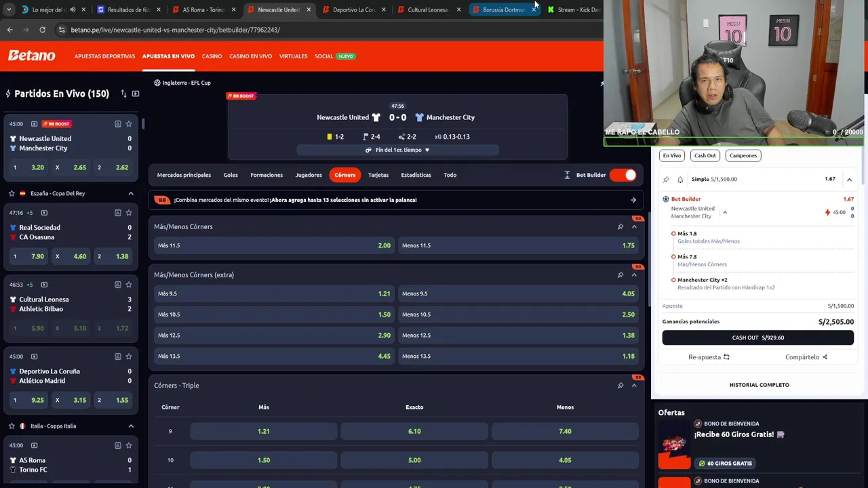
Task: Click the Cash Out filter chip
Action: pos(705,155)
